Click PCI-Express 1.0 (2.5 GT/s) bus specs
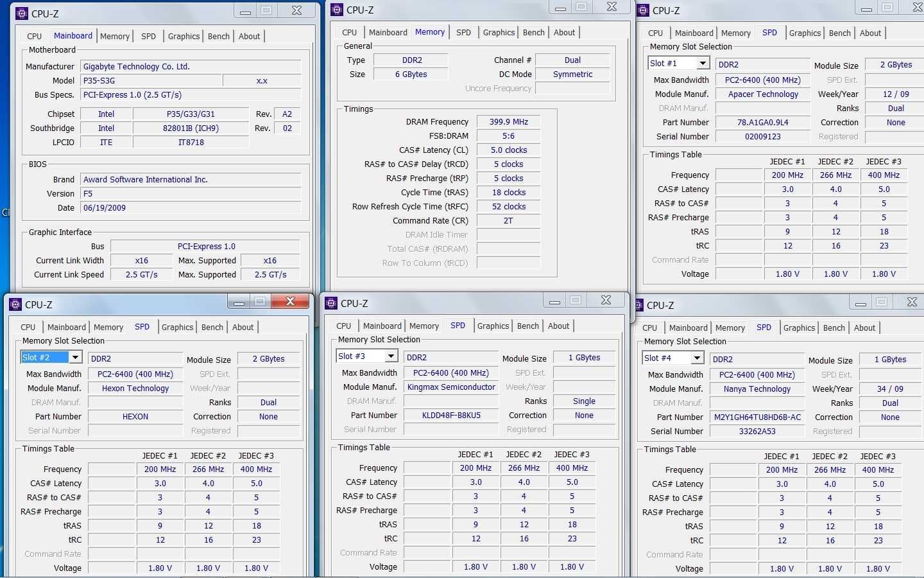The height and width of the screenshot is (578, 924). click(191, 94)
